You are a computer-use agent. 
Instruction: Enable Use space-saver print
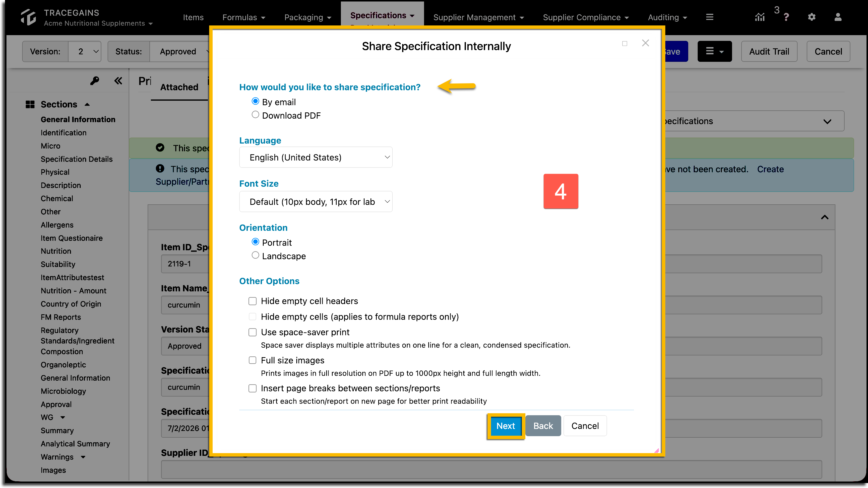coord(252,332)
